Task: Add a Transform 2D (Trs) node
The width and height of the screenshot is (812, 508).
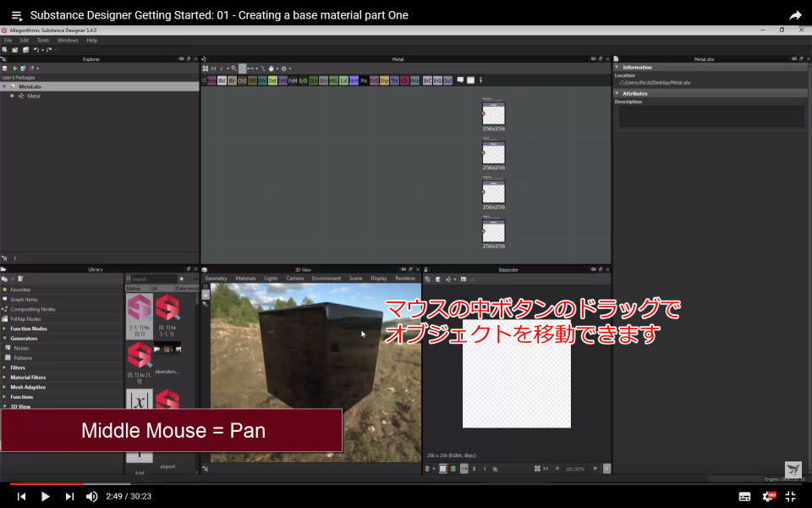Action: pyautogui.click(x=395, y=81)
